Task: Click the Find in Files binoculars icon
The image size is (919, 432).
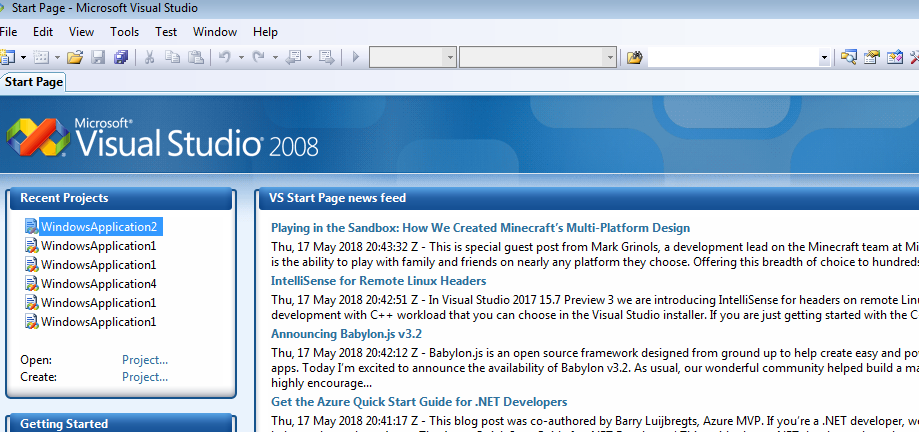Action: 634,57
